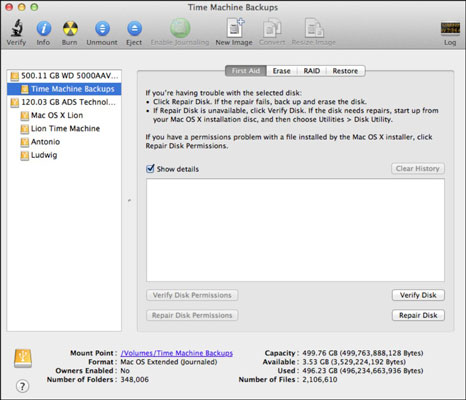Click the Repair Disk button
The height and width of the screenshot is (400, 466).
click(418, 315)
